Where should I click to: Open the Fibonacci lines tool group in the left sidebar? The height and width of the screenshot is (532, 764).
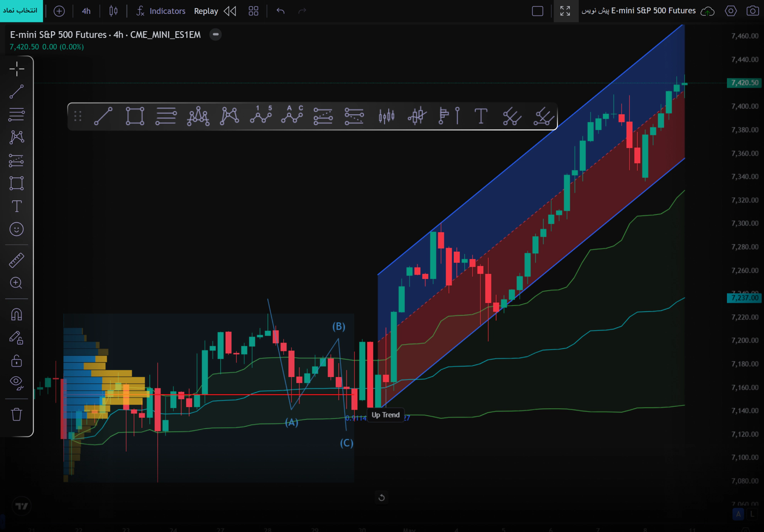[x=17, y=114]
